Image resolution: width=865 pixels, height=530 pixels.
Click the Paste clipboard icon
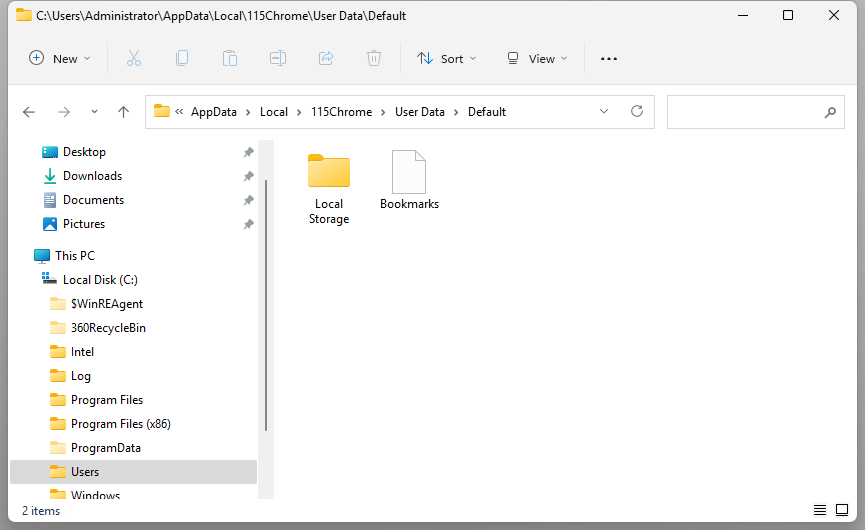(x=230, y=58)
